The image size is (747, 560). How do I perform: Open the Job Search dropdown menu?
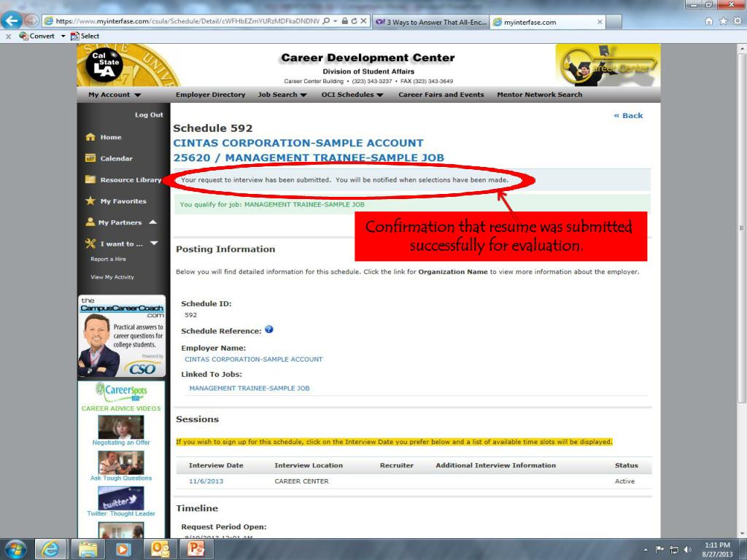[x=282, y=95]
